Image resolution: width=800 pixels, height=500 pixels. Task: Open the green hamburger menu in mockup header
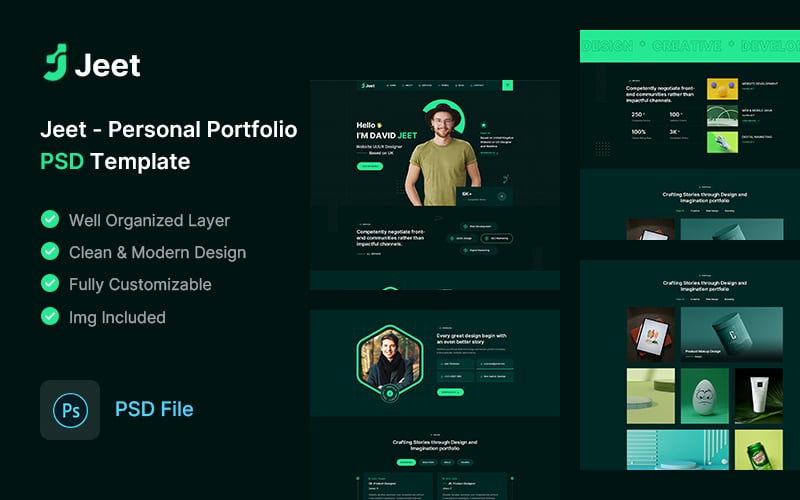click(507, 86)
